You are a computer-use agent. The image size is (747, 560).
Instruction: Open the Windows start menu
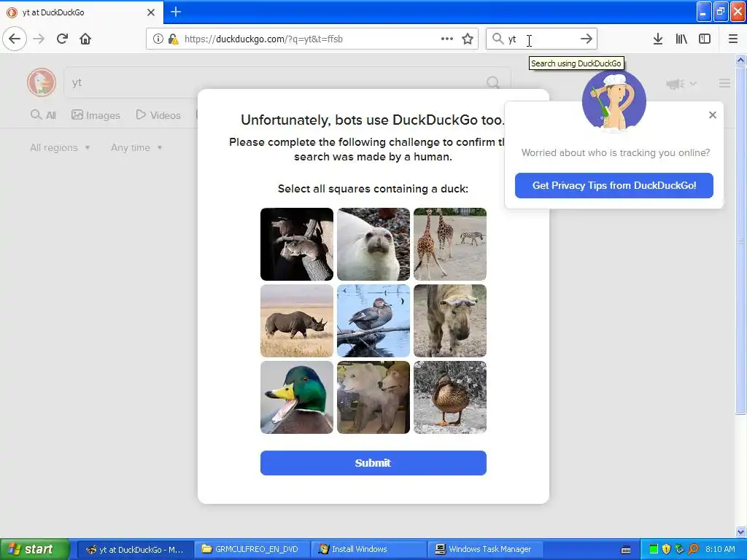pyautogui.click(x=35, y=549)
